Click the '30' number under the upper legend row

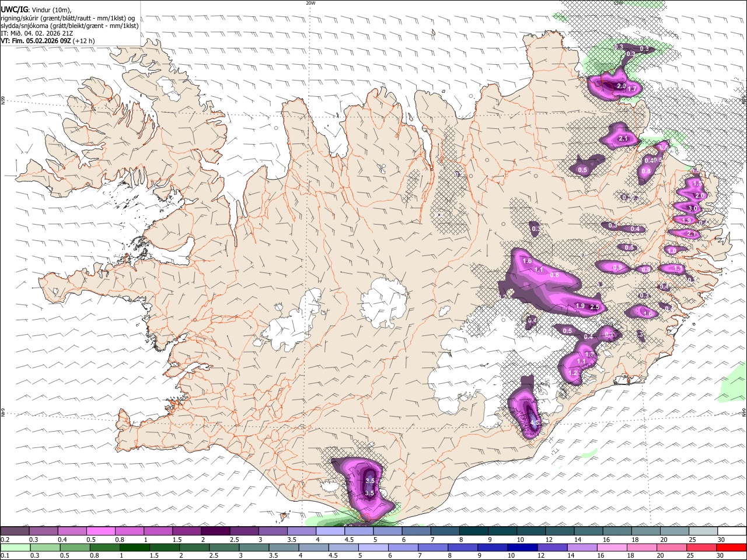pos(721,540)
